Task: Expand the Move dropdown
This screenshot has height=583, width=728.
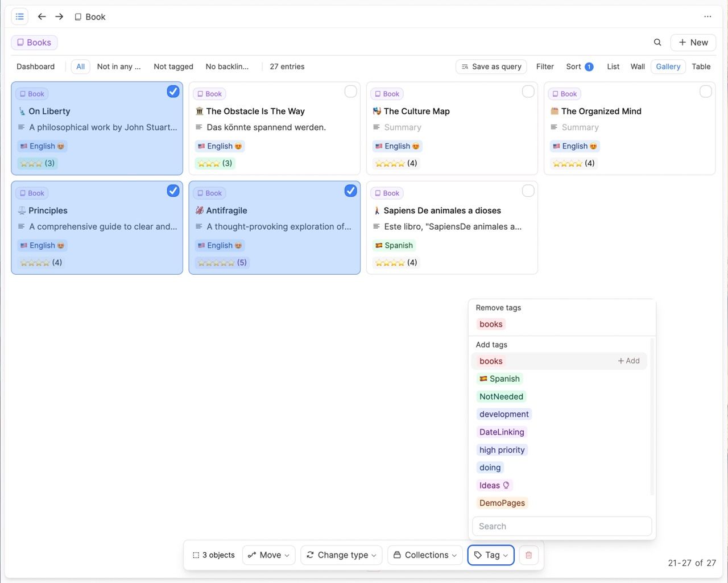Action: coord(269,555)
